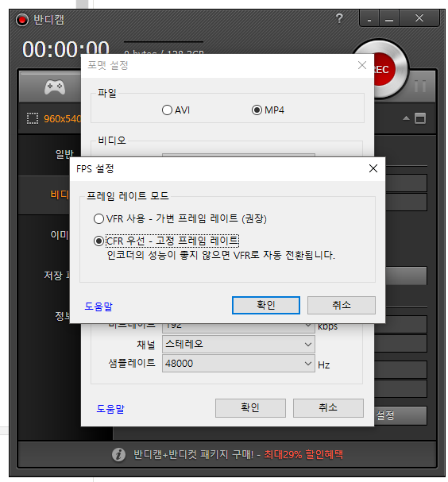Click 취소 in the 포맷 설정 dialog
Screen dimensions: 448x482
[x=328, y=408]
